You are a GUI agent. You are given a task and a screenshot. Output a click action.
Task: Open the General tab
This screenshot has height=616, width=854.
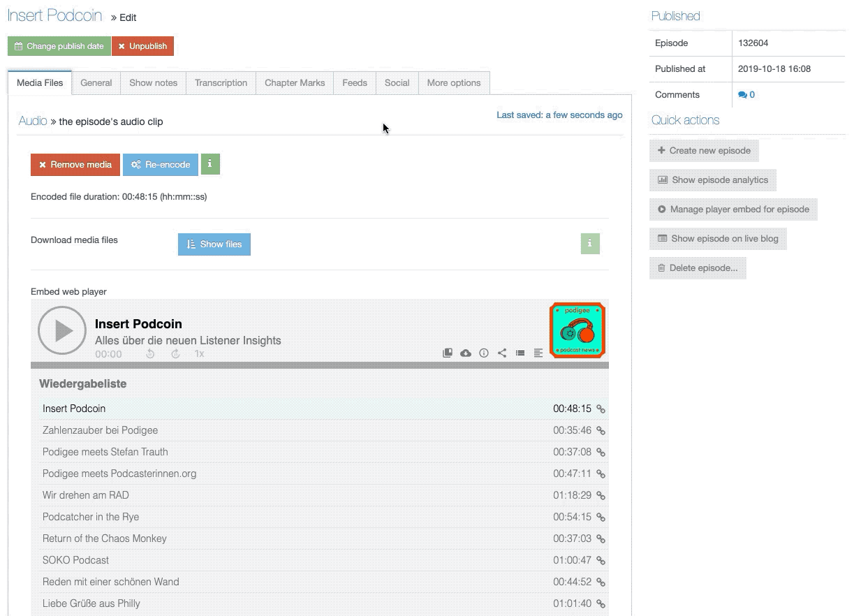click(96, 82)
